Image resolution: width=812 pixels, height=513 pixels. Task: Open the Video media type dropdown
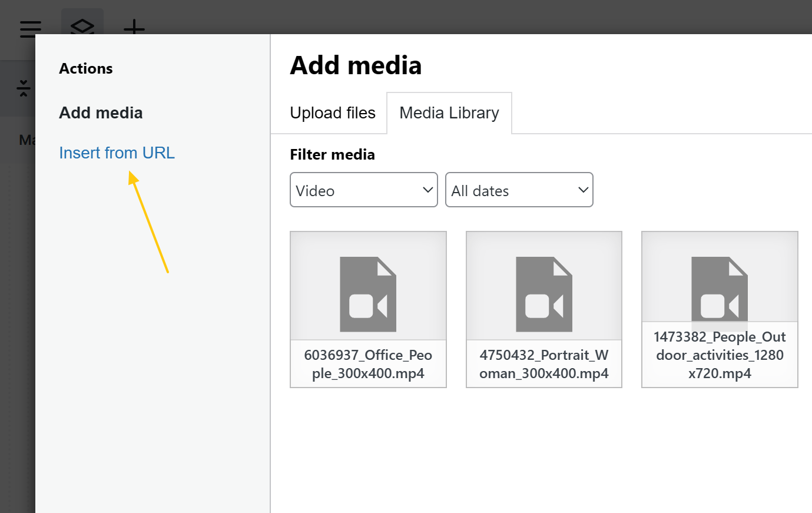tap(363, 190)
